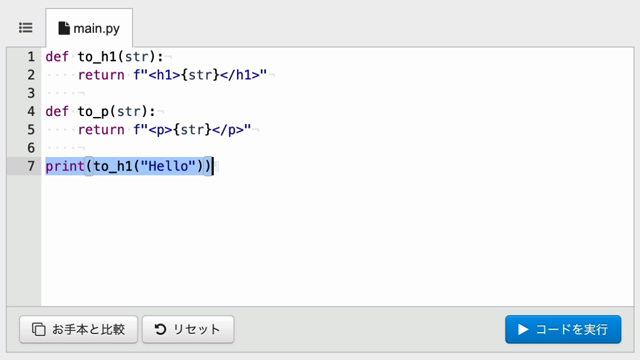Click the お手本と比較 compare button

78,329
